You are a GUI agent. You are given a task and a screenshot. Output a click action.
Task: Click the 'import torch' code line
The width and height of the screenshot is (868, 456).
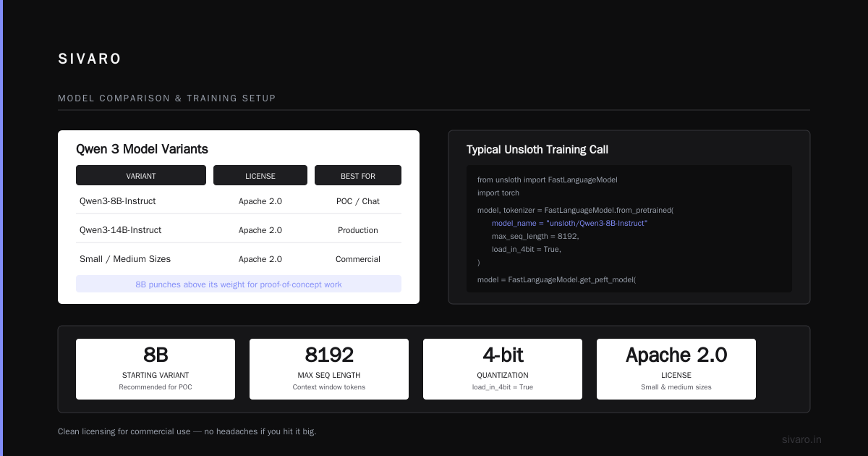pos(498,193)
